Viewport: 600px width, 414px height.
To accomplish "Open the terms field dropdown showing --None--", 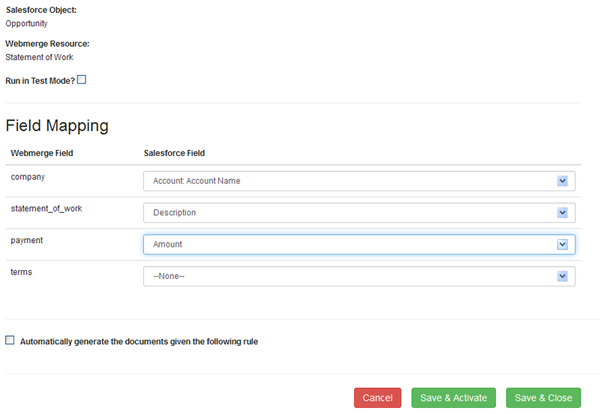I will pyautogui.click(x=359, y=276).
